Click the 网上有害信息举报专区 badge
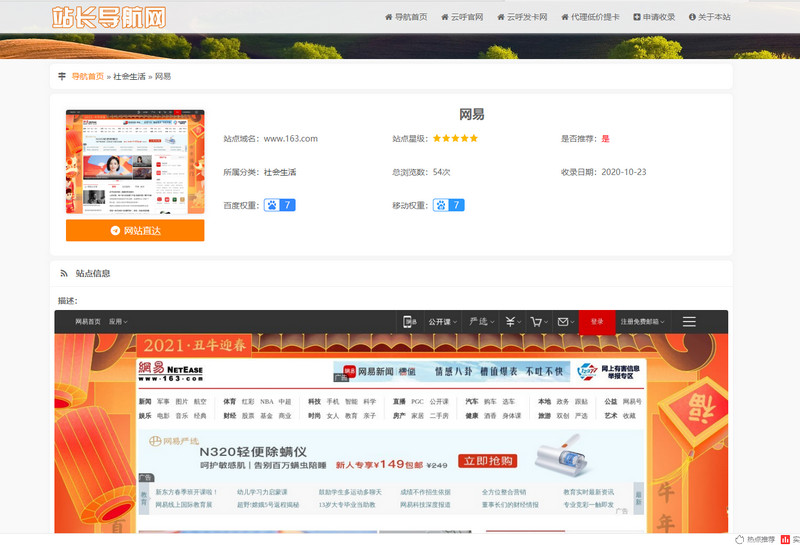Viewport: 800px width, 545px height. tap(608, 371)
